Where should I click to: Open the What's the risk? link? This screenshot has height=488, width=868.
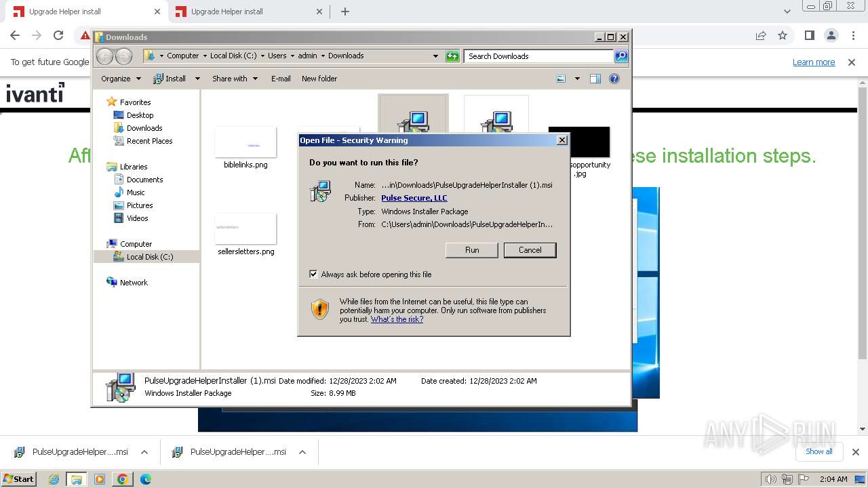point(397,319)
